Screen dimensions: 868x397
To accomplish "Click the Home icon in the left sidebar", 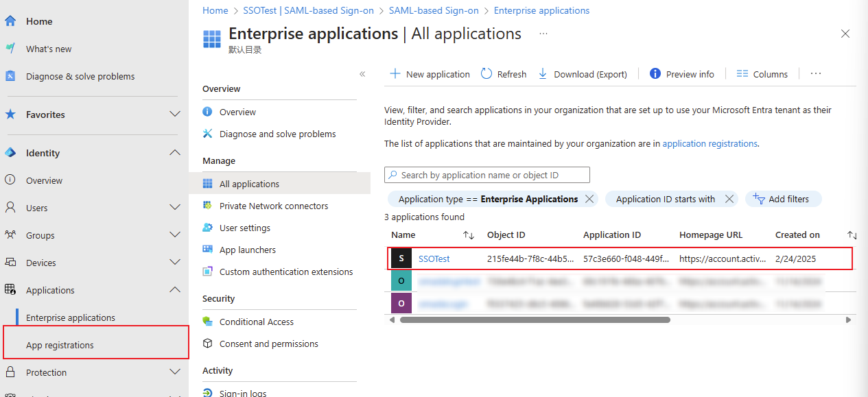I will click(x=10, y=21).
